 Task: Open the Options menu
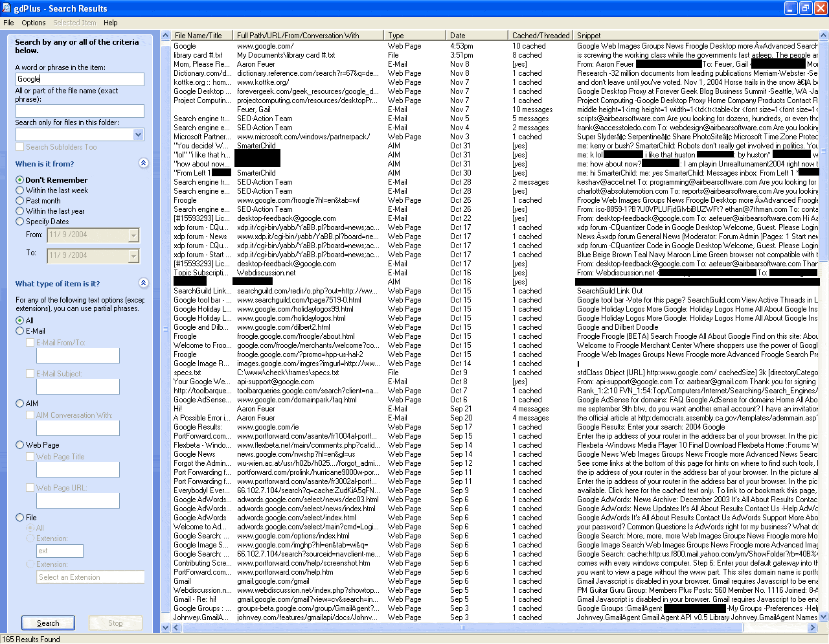34,23
